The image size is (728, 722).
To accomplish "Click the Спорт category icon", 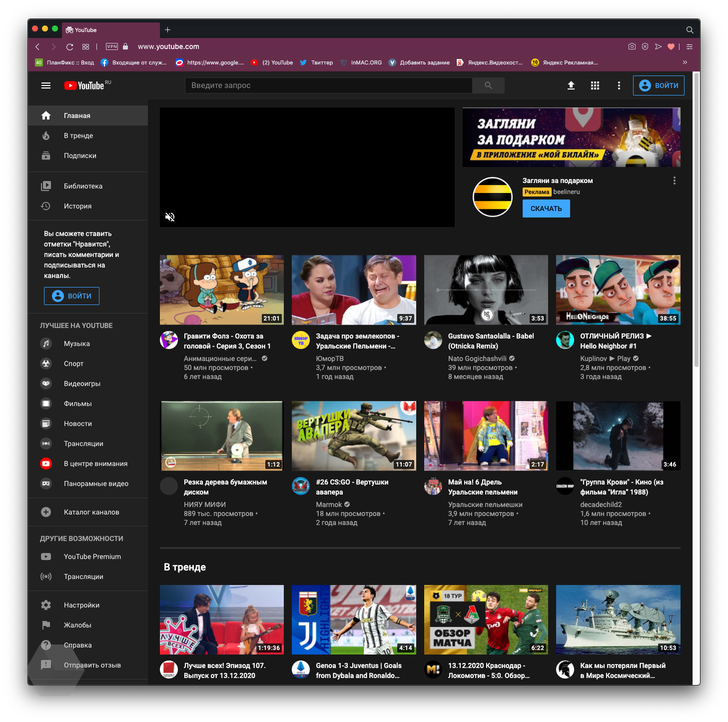I will coord(46,363).
